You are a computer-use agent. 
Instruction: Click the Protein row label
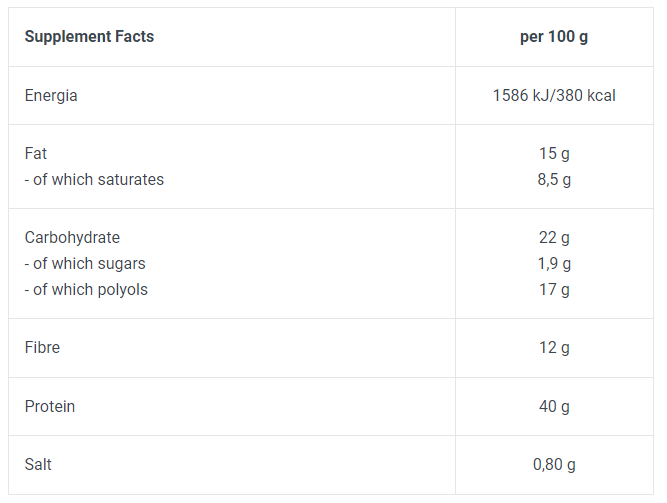pyautogui.click(x=50, y=406)
